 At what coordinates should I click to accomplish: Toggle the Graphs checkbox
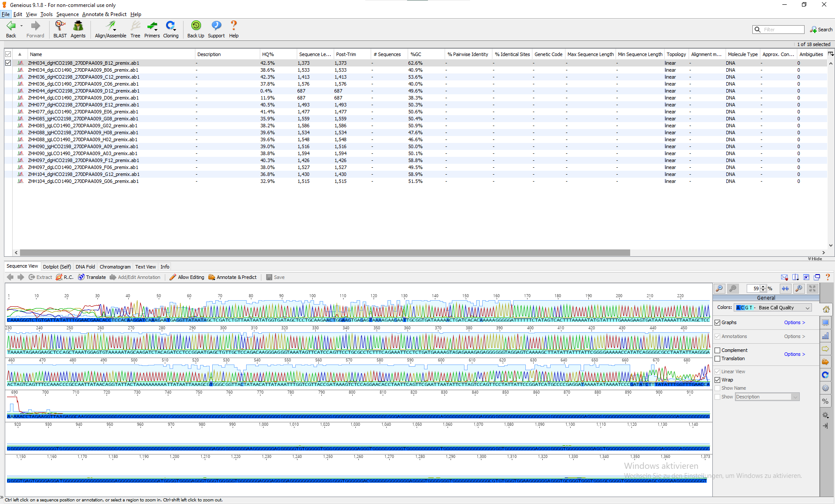718,322
